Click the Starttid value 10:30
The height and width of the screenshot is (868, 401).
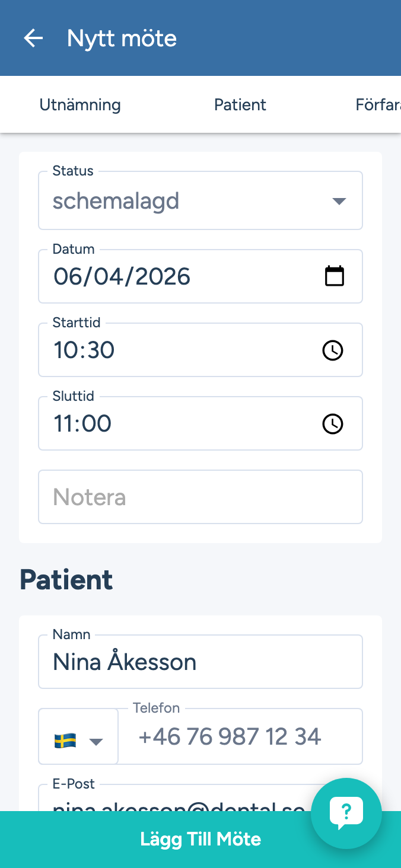(x=178, y=350)
